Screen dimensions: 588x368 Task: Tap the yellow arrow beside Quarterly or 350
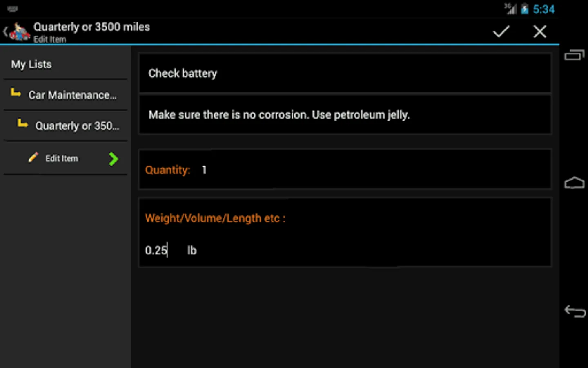[x=23, y=123]
